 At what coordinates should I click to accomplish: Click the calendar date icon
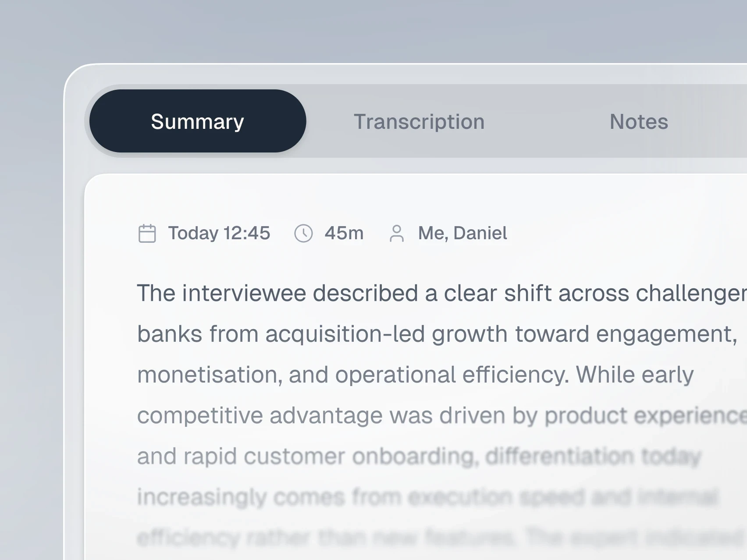(x=147, y=233)
